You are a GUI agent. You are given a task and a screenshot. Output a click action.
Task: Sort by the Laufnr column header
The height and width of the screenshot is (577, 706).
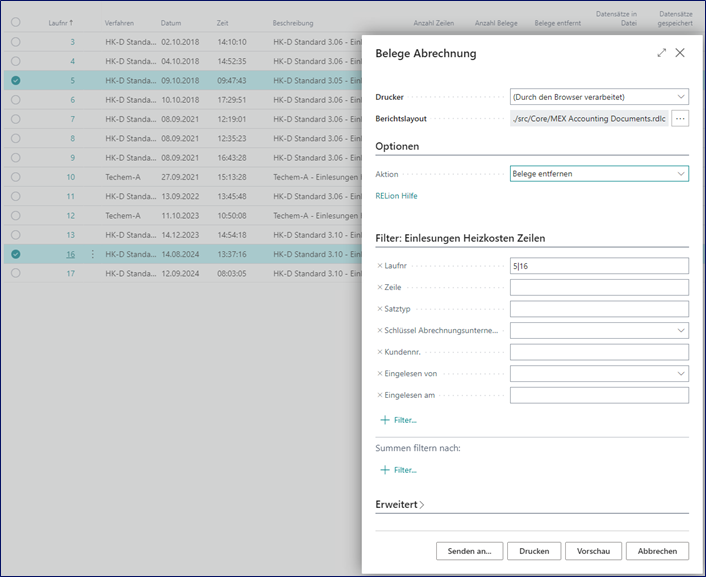(60, 22)
